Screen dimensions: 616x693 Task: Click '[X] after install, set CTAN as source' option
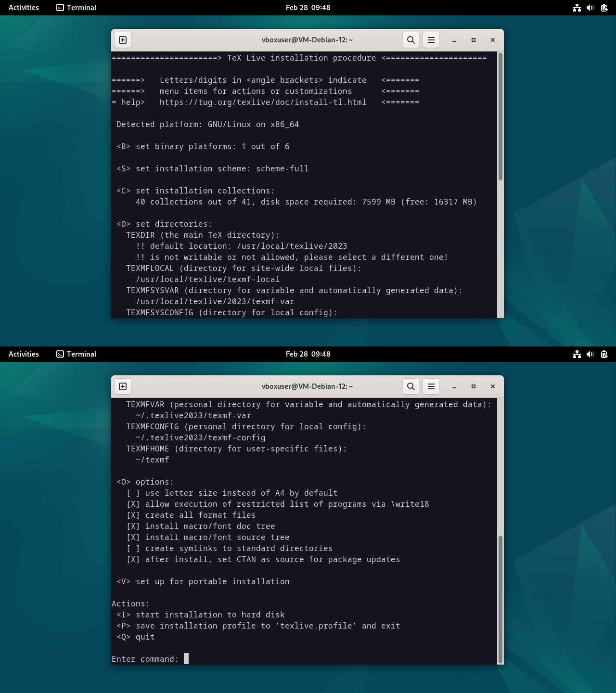click(263, 559)
